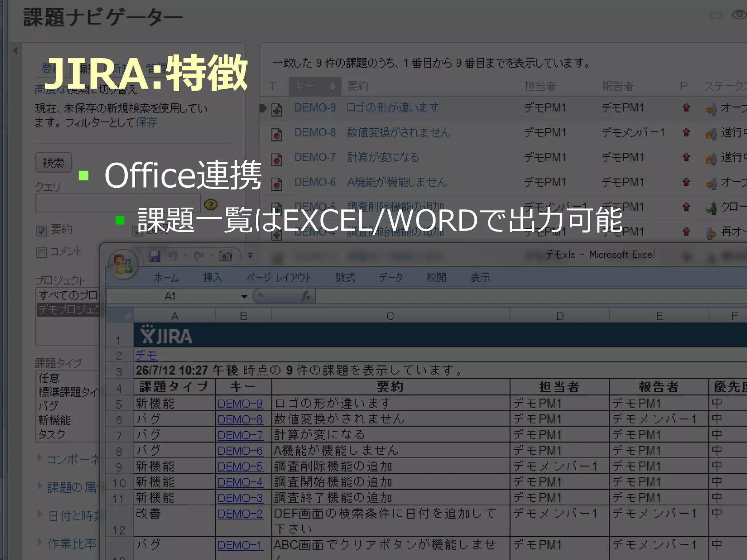
Task: Click status icon in DEMO-7 row
Action: (711, 159)
